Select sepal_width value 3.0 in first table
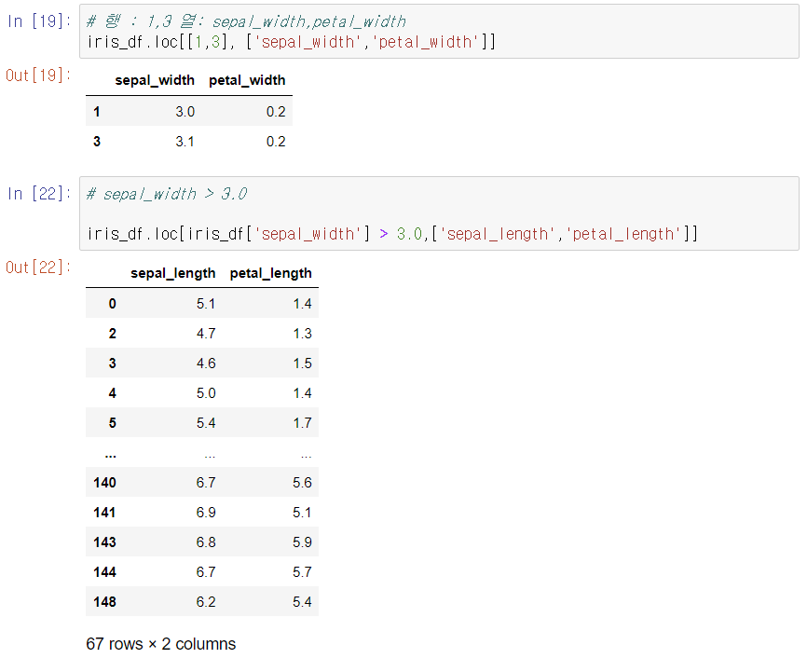Image resolution: width=807 pixels, height=672 pixels. (x=185, y=112)
